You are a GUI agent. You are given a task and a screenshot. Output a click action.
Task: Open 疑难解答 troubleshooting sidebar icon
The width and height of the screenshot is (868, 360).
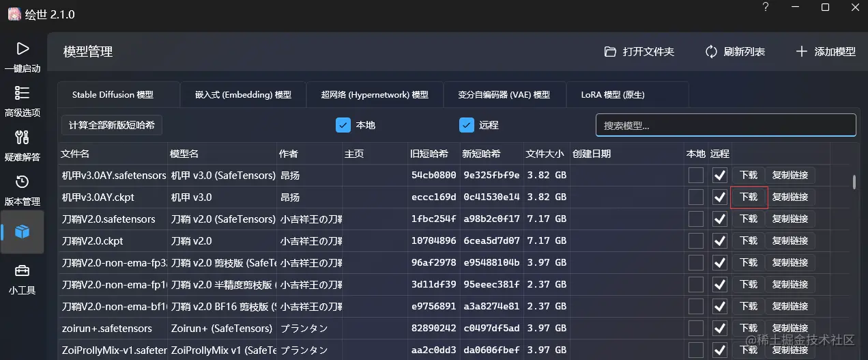pos(23,137)
